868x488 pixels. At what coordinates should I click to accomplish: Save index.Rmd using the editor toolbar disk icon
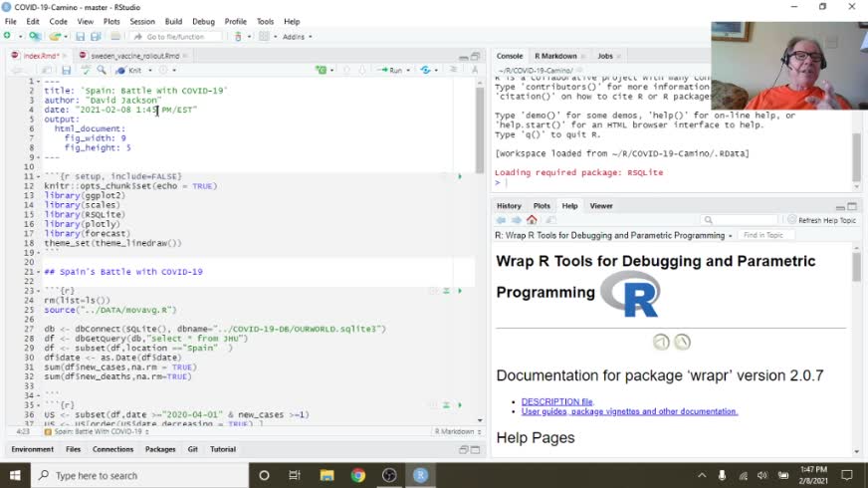click(67, 71)
